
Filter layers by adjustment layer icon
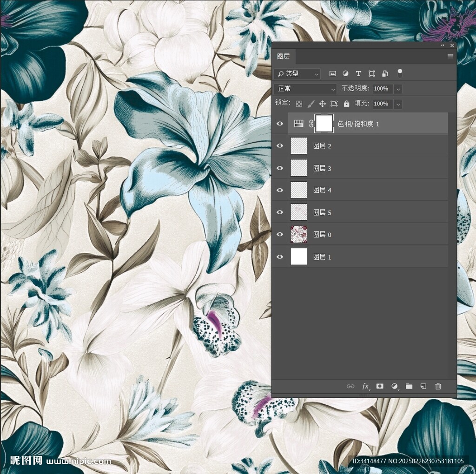pos(345,73)
